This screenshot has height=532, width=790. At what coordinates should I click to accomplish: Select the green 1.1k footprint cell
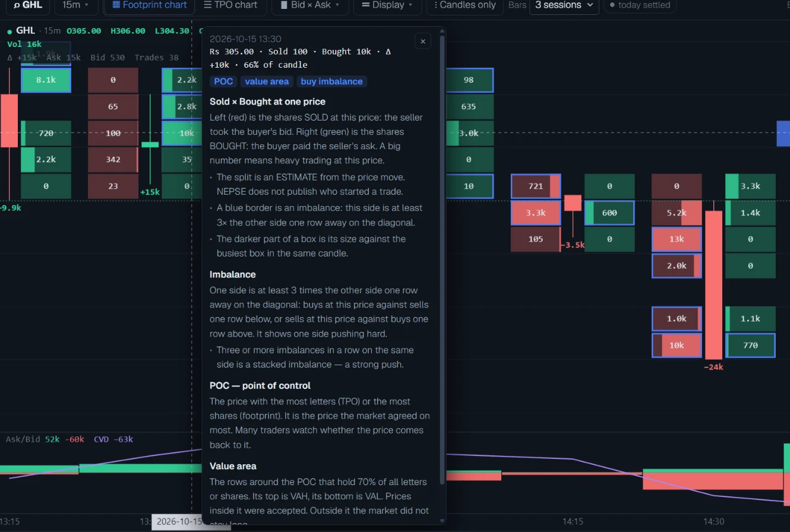pyautogui.click(x=750, y=318)
